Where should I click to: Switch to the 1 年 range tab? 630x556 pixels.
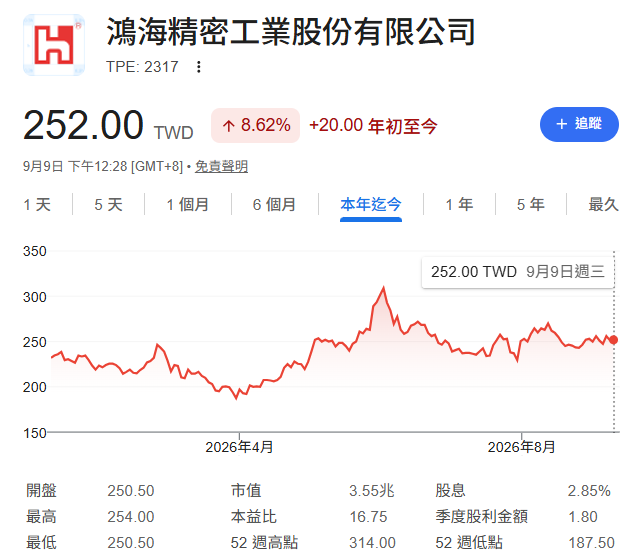point(459,204)
